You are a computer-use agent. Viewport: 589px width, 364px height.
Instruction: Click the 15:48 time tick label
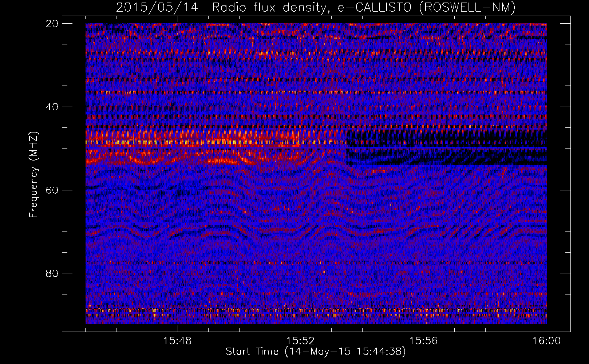point(178,341)
